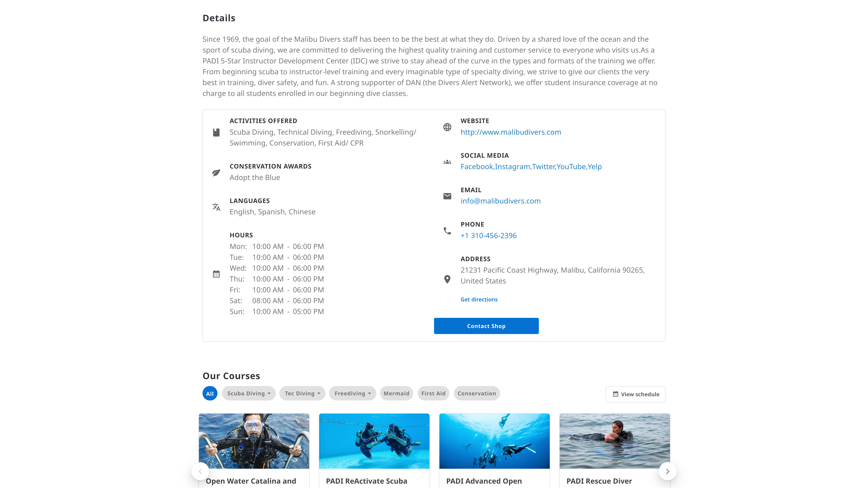Filter courses by Mermaid
The image size is (868, 488).
(396, 393)
